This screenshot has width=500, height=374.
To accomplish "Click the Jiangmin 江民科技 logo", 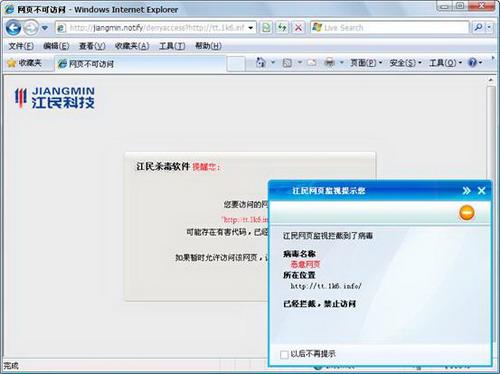I will pos(55,98).
